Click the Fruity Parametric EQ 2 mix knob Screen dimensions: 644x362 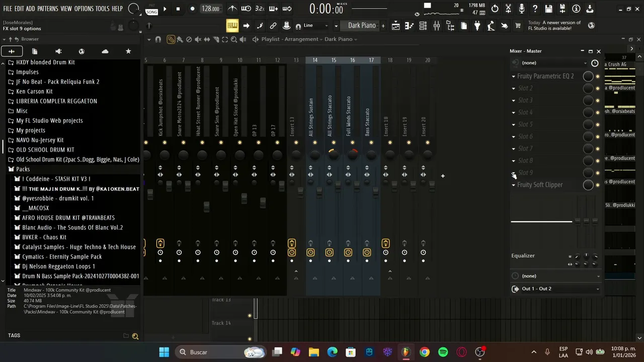coord(588,76)
